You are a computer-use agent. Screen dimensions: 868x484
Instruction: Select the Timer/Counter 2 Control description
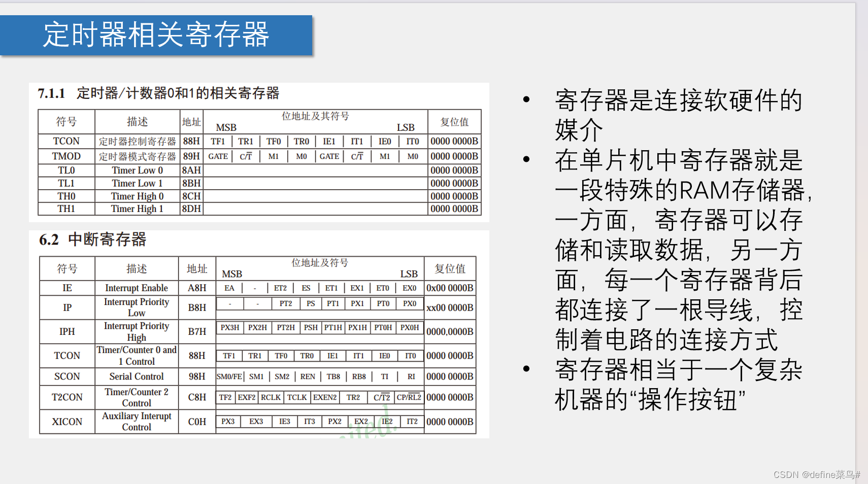pyautogui.click(x=137, y=397)
